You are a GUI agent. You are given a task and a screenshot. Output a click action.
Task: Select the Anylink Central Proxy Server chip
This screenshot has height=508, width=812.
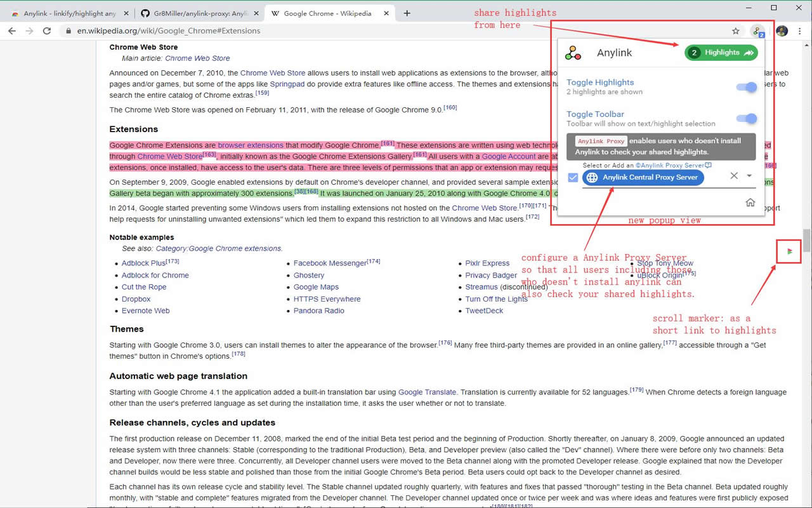(x=643, y=178)
